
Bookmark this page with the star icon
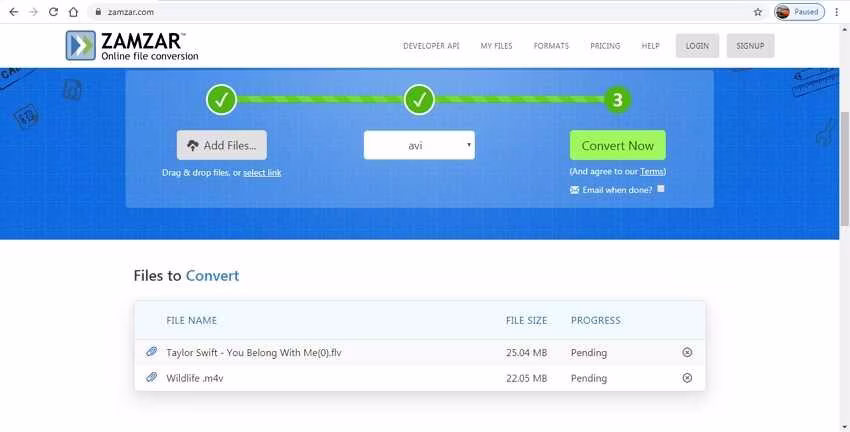[758, 12]
